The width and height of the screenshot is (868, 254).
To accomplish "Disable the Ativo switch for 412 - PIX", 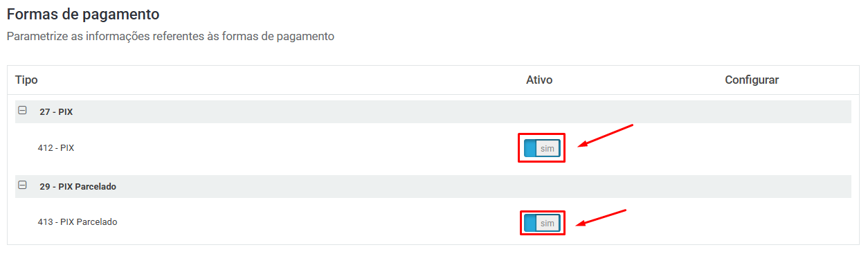I will [x=542, y=148].
